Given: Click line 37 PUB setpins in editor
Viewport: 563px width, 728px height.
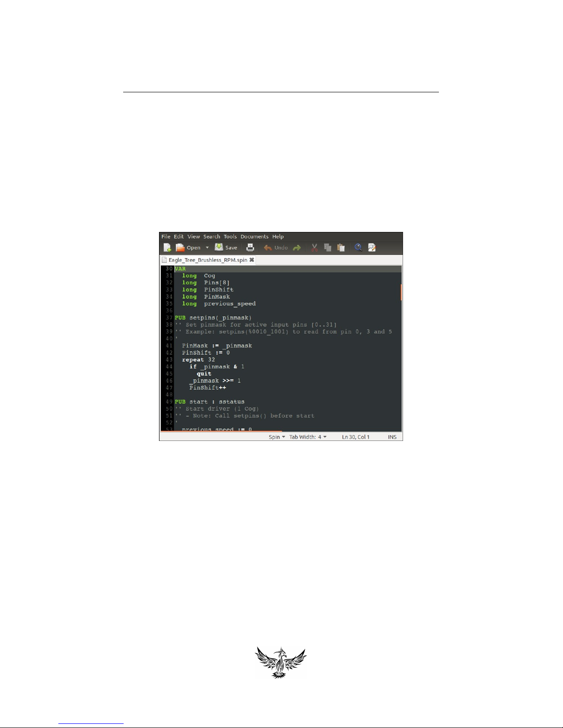Looking at the screenshot, I should 213,317.
